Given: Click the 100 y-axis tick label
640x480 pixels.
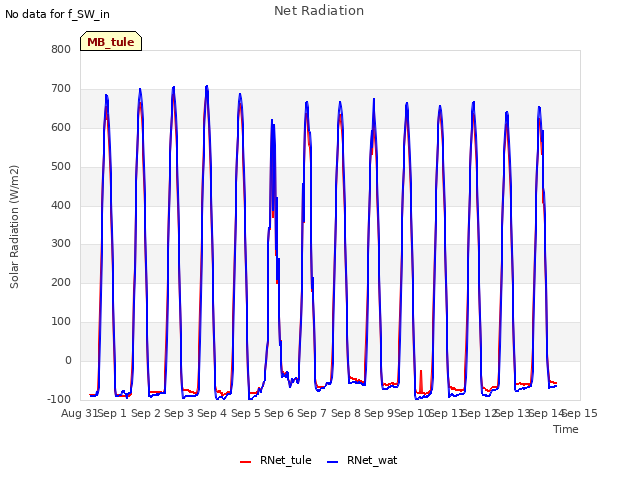Looking at the screenshot, I should [61, 322].
